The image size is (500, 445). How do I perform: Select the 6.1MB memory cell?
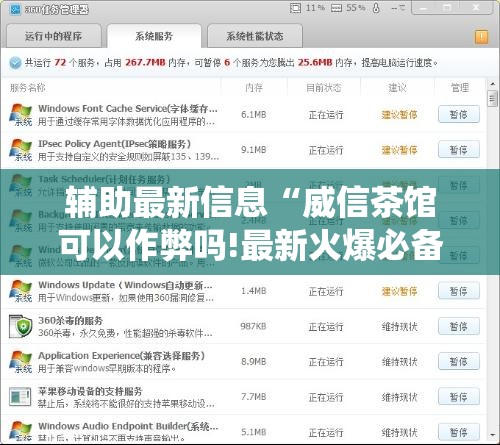tap(254, 114)
